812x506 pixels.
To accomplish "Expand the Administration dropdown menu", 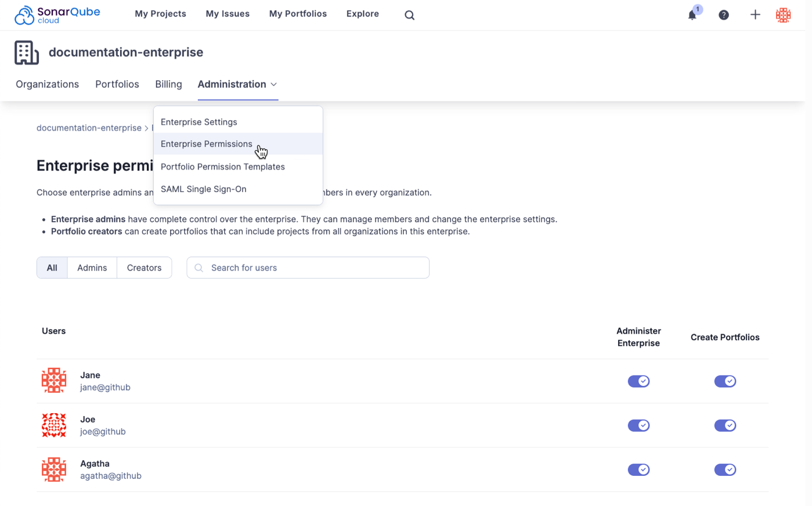I will [x=237, y=84].
